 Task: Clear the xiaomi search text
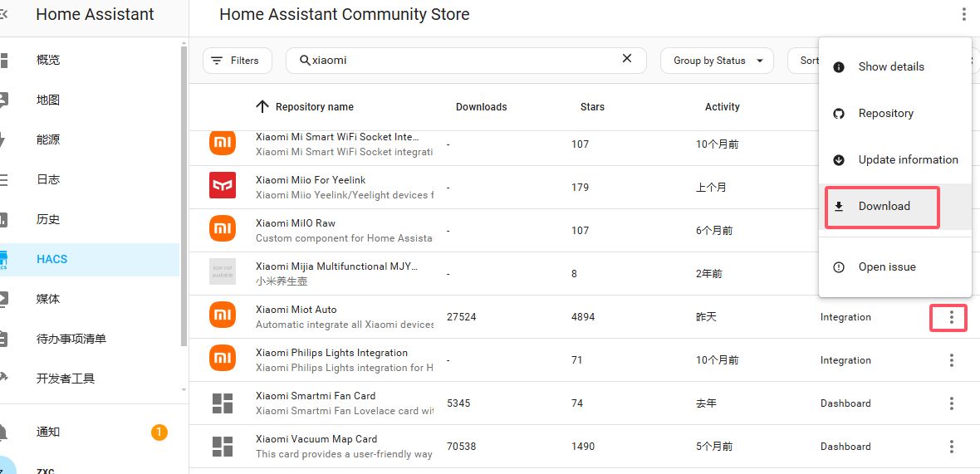[x=627, y=59]
